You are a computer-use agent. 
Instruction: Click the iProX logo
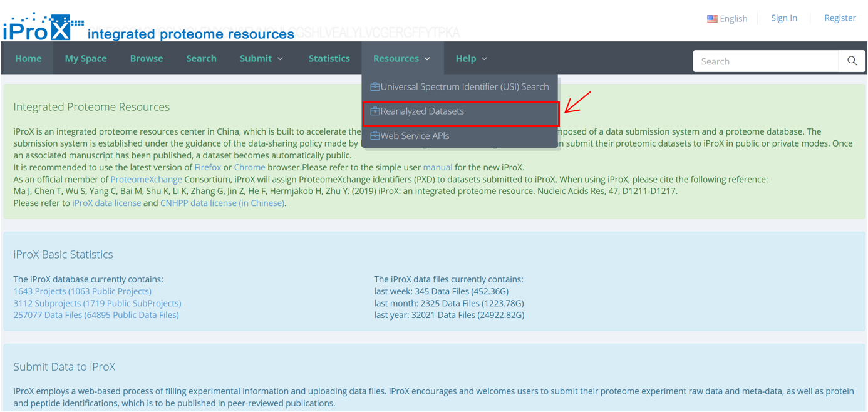[x=43, y=26]
